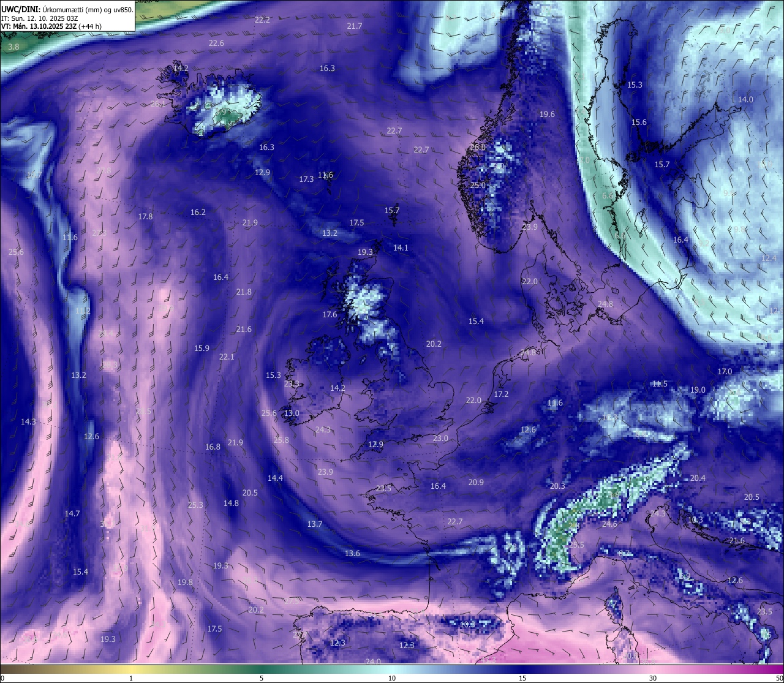Click the map value '16.8'
The height and width of the screenshot is (683, 784).
[213, 447]
